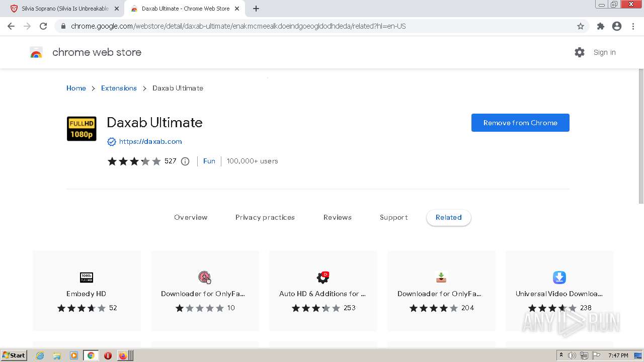Open the https://daxab.com publisher link
This screenshot has width=644, height=362.
click(x=150, y=141)
